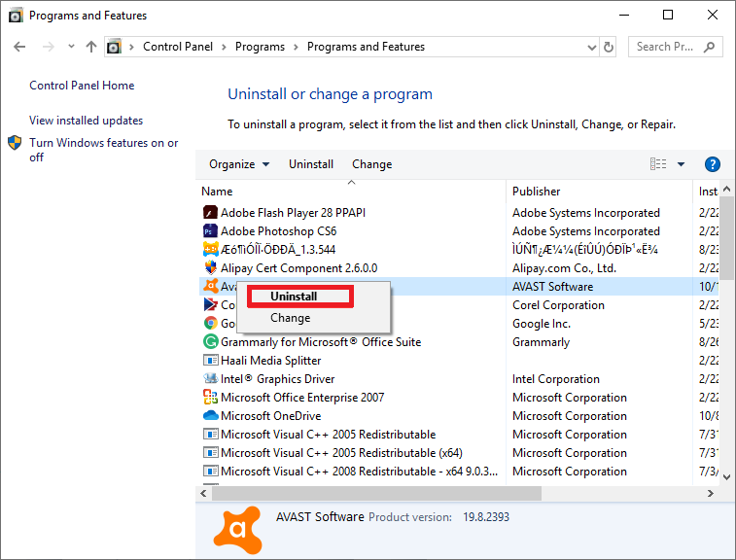The image size is (736, 560).
Task: Click the icon beside garbled name ending _1.3.544
Action: [x=210, y=249]
